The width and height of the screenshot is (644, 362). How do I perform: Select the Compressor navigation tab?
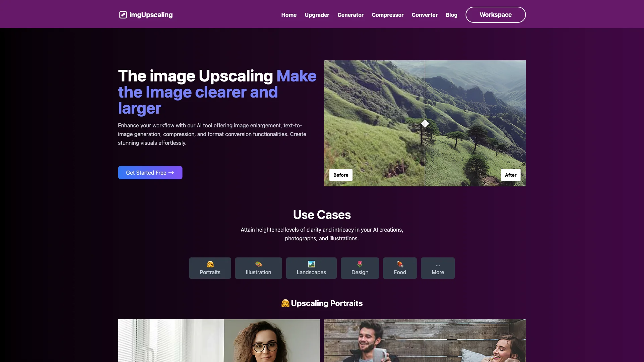pos(387,15)
